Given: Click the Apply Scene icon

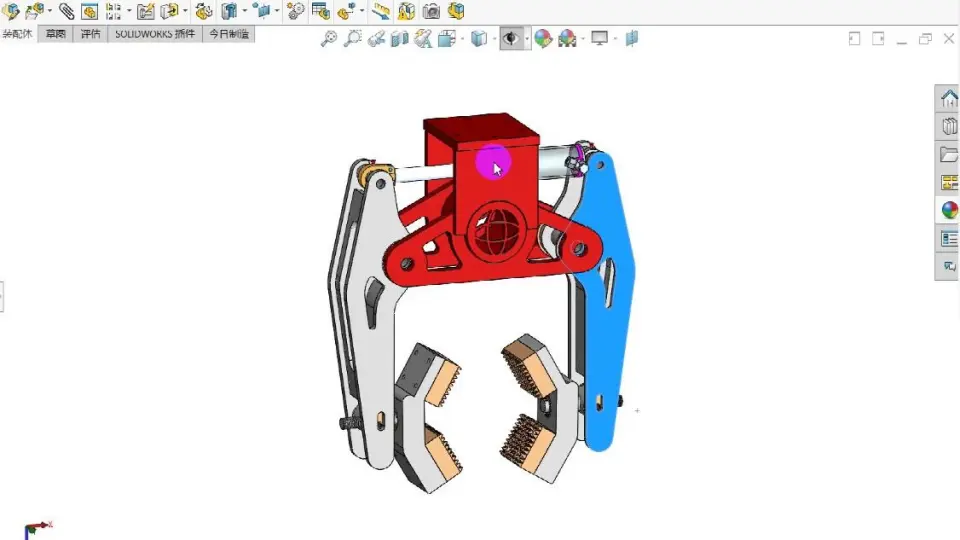Looking at the screenshot, I should pyautogui.click(x=567, y=39).
